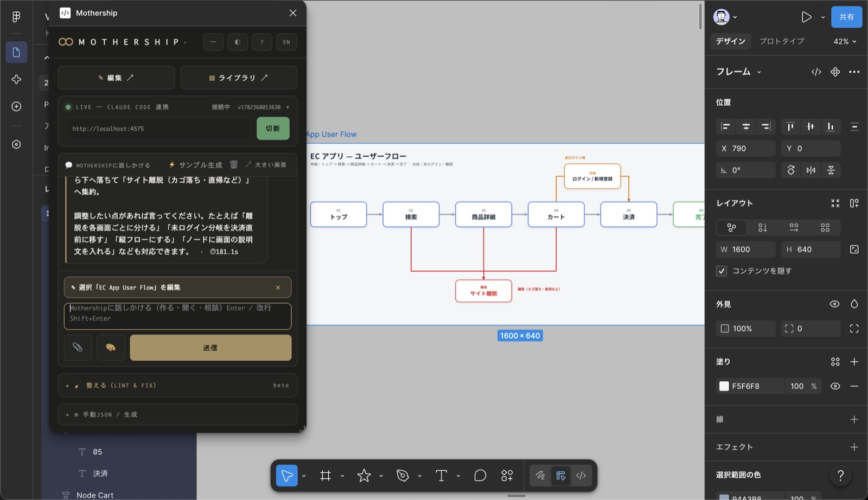Align selection vertical centers
The width and height of the screenshot is (868, 500).
point(810,126)
